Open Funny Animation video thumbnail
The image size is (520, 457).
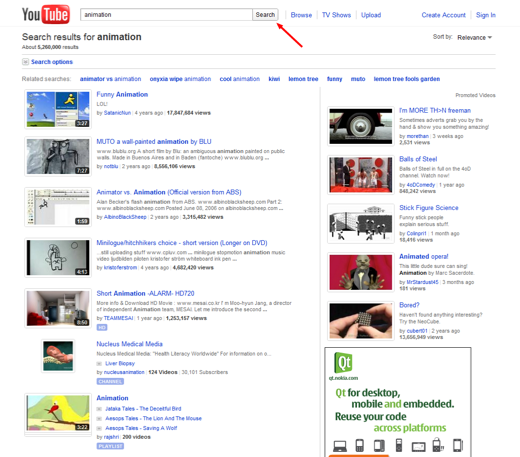58,109
